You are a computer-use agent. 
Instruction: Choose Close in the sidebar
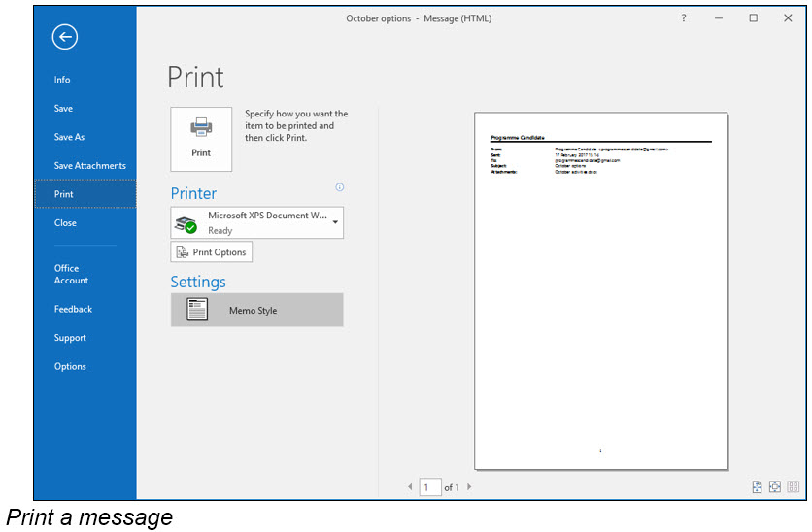pyautogui.click(x=65, y=223)
